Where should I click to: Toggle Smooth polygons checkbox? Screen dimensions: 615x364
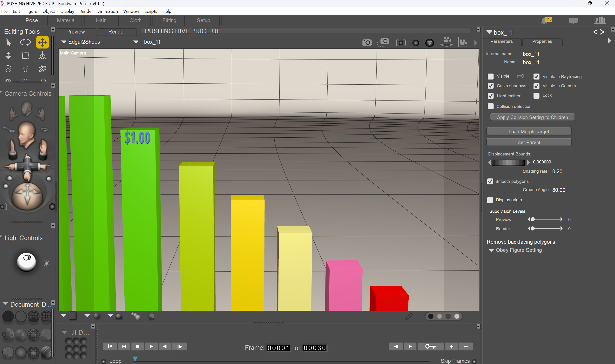coord(490,182)
